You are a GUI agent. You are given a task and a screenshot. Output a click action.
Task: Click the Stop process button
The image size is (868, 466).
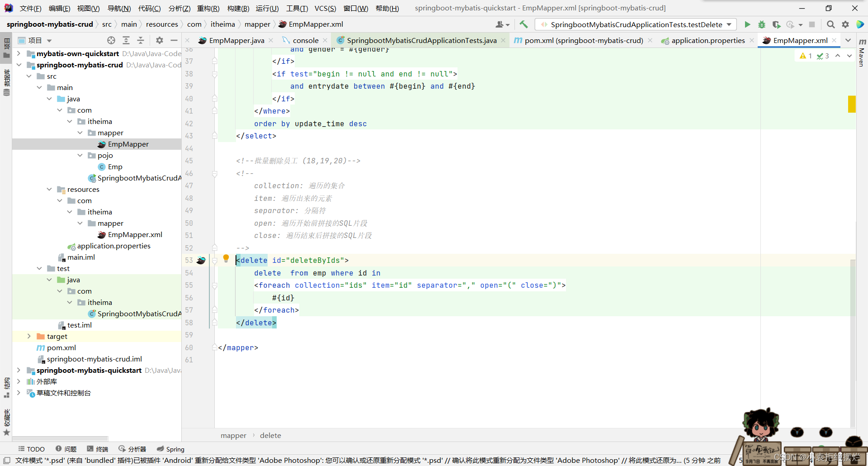point(812,24)
